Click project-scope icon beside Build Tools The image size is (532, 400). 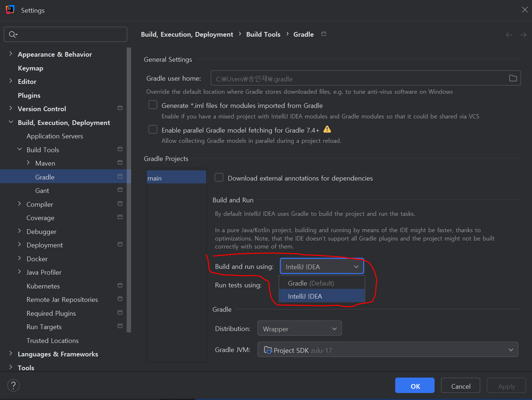click(x=120, y=149)
